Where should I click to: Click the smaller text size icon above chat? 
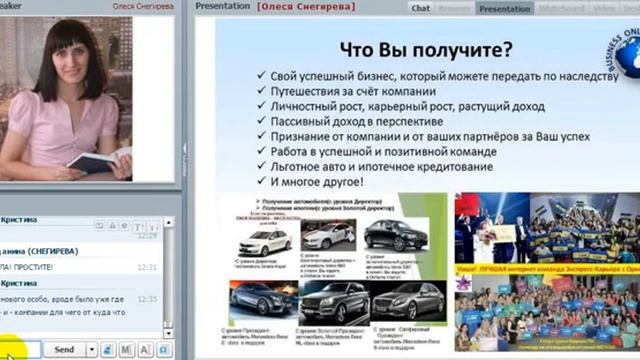[153, 227]
